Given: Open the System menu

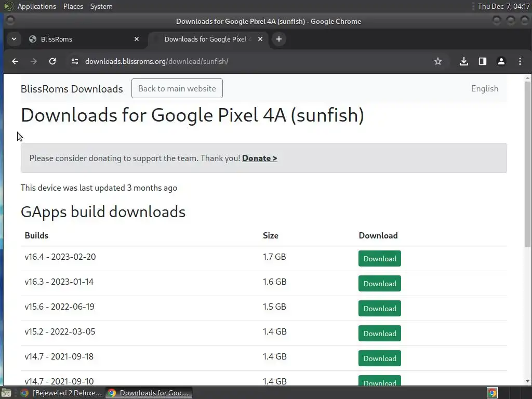Looking at the screenshot, I should coord(101,6).
